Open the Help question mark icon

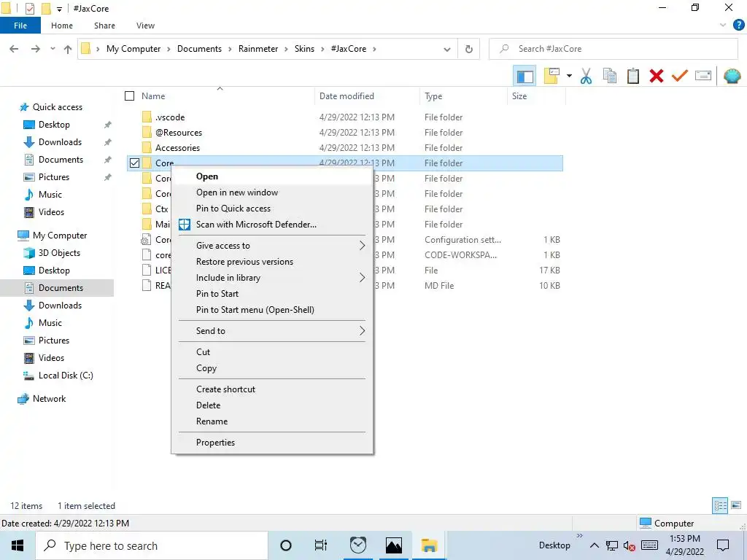click(x=738, y=25)
